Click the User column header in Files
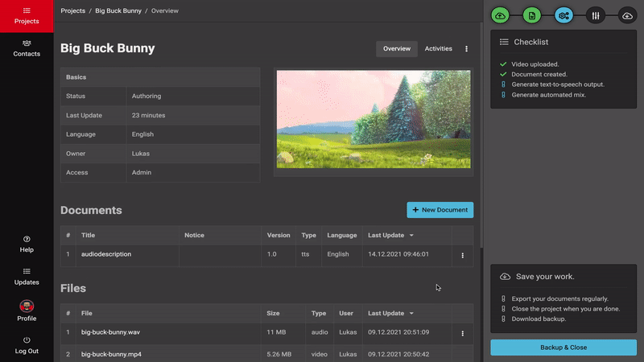 point(346,313)
